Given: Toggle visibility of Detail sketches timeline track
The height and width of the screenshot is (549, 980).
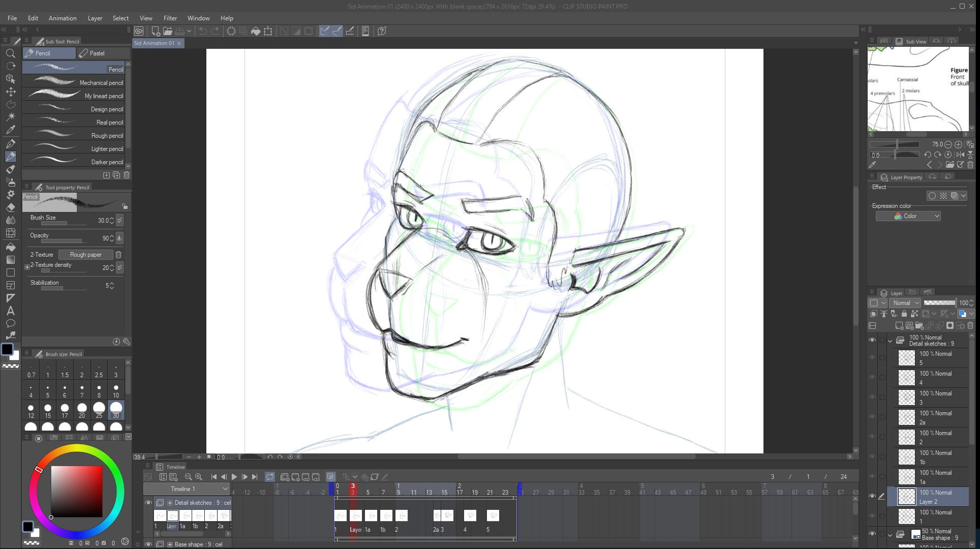Looking at the screenshot, I should coord(148,503).
